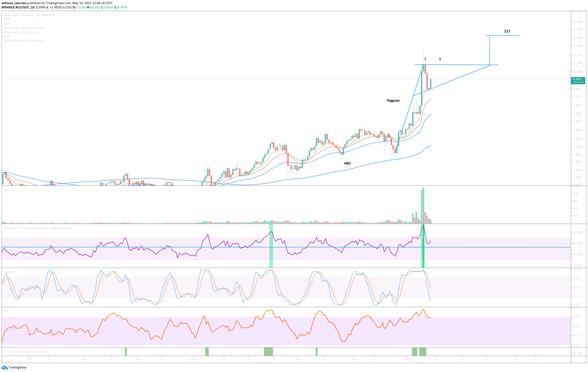Select the Stoch RSI pane label
The image size is (588, 372).
pyautogui.click(x=10, y=272)
